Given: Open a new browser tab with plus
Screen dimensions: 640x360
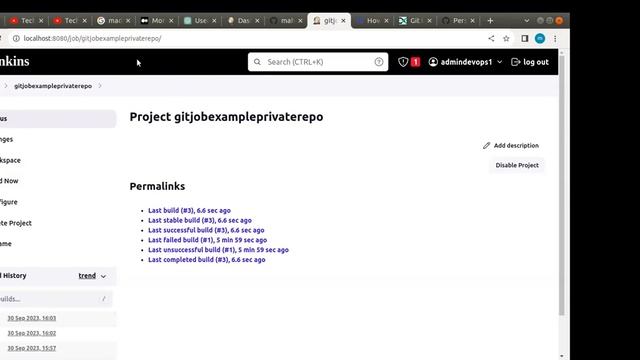Looking at the screenshot, I should [490, 20].
